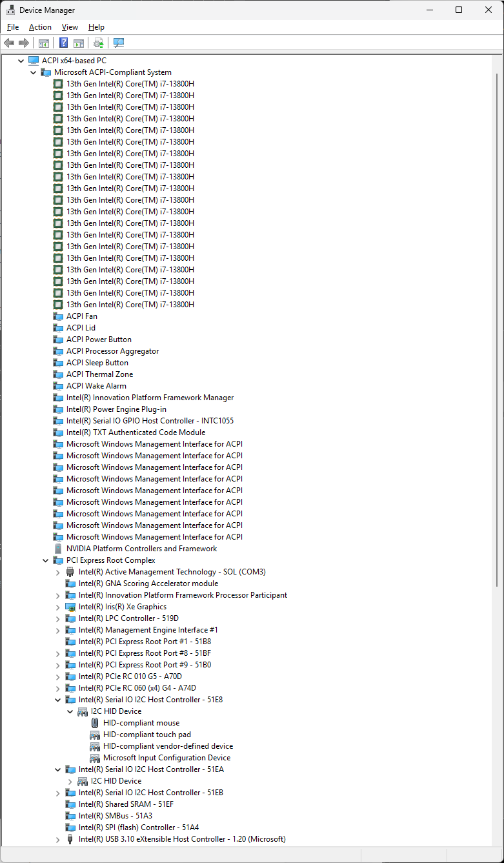Open the View menu
Screen dimensions: 504x863
70,27
